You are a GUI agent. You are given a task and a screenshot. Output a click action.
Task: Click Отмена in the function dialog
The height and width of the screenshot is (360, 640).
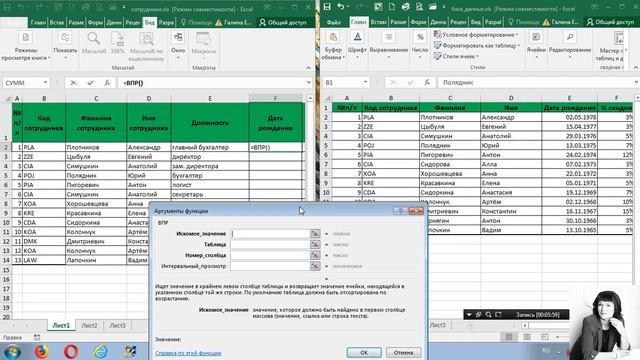[x=403, y=352]
